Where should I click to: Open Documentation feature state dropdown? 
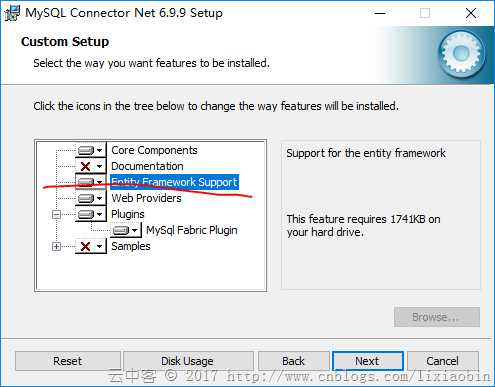coord(91,166)
